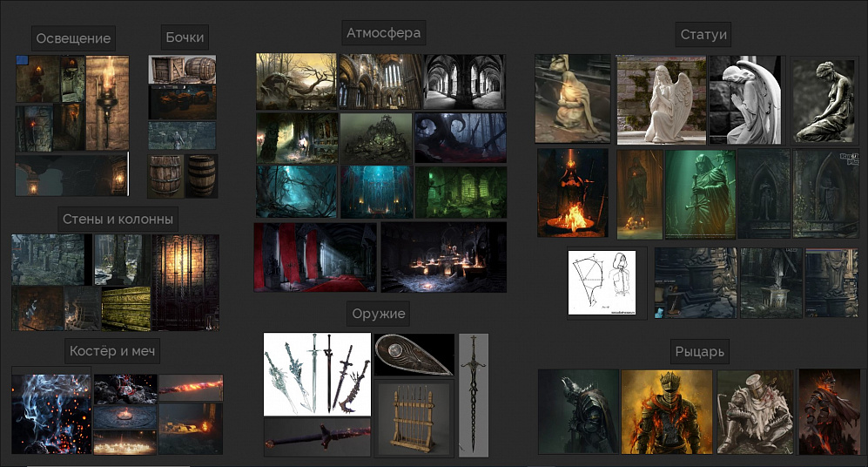
Task: Select the black-and-white praying angel close-up
Action: coord(745,99)
